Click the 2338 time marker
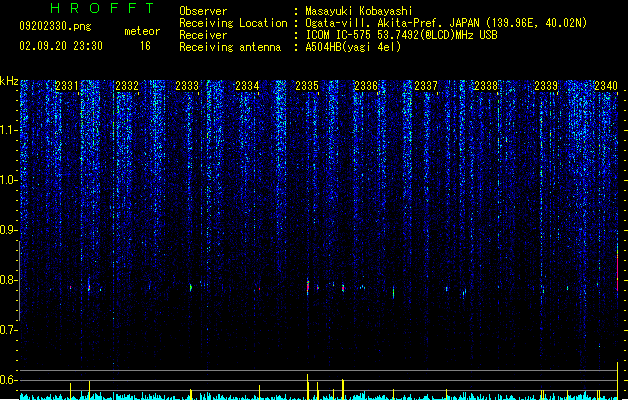Screen dimensions: 629x400 [x=486, y=86]
